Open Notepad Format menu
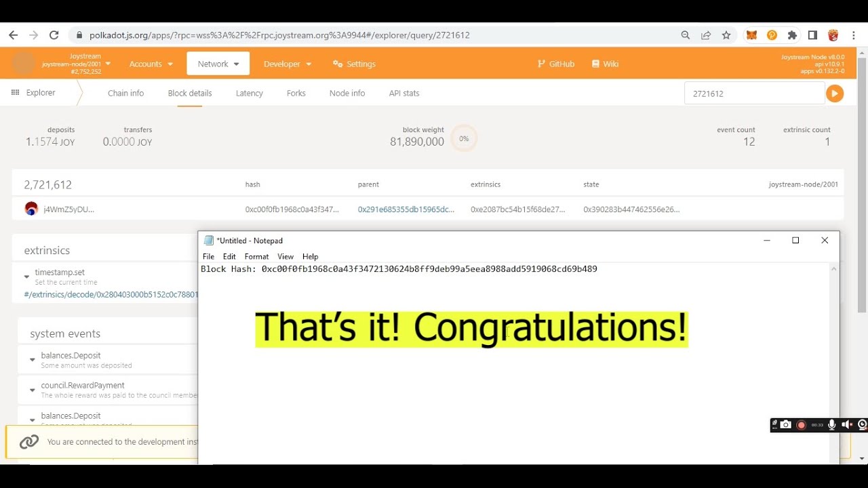Image resolution: width=868 pixels, height=488 pixels. [x=256, y=256]
